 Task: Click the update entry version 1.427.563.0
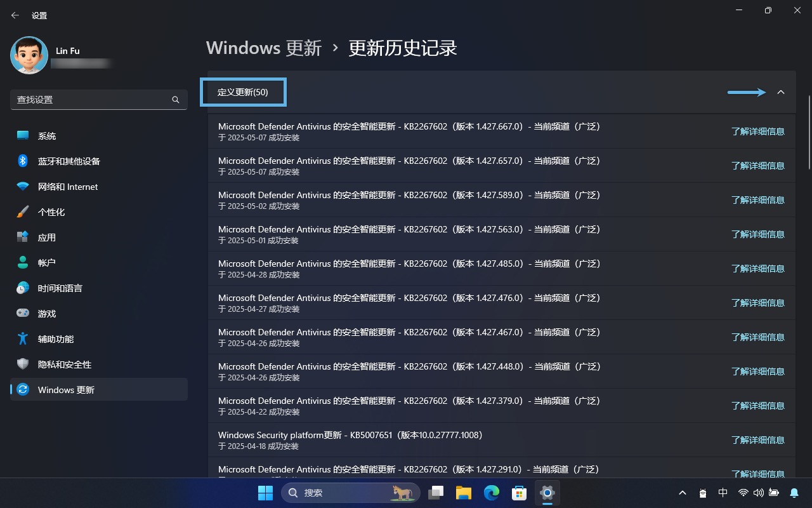pyautogui.click(x=501, y=234)
